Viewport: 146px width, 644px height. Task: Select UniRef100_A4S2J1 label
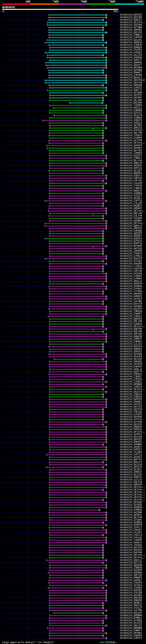(x=131, y=108)
